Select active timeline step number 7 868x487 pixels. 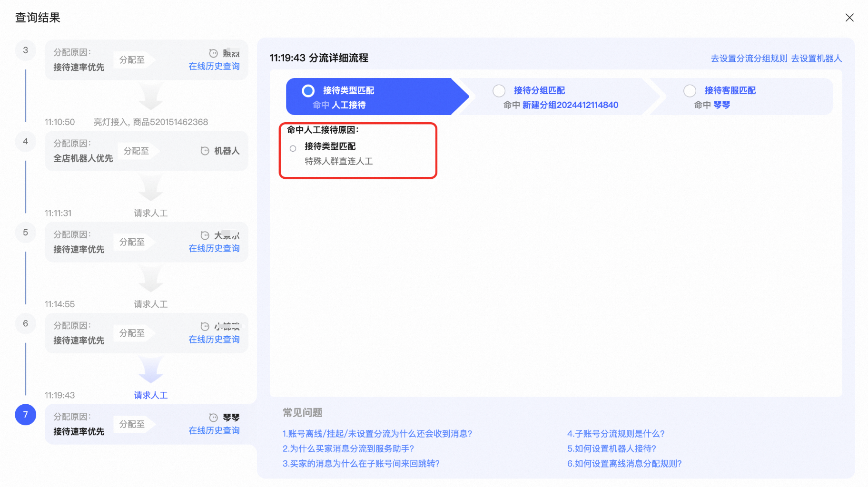(26, 415)
